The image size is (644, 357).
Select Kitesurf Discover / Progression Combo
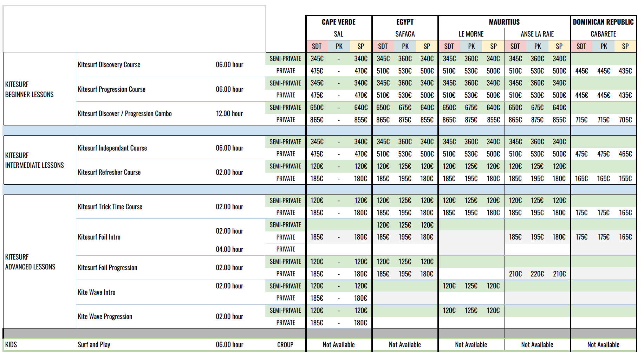pos(125,114)
